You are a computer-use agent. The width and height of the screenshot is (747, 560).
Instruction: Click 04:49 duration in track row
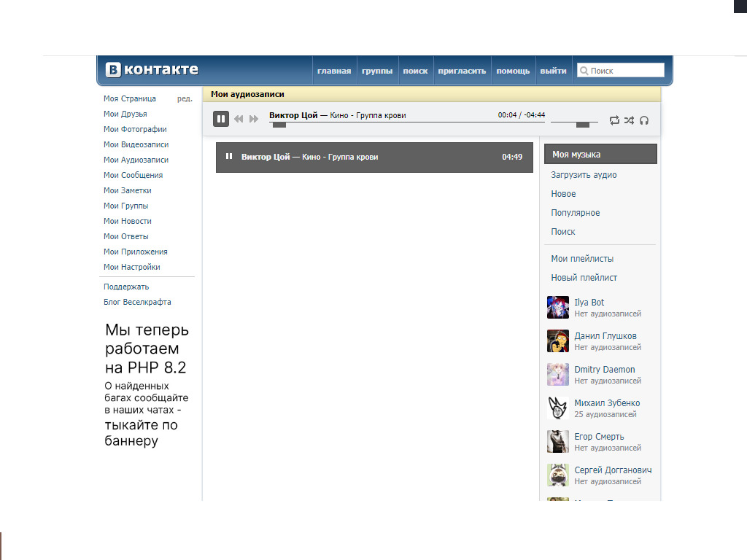pos(512,157)
